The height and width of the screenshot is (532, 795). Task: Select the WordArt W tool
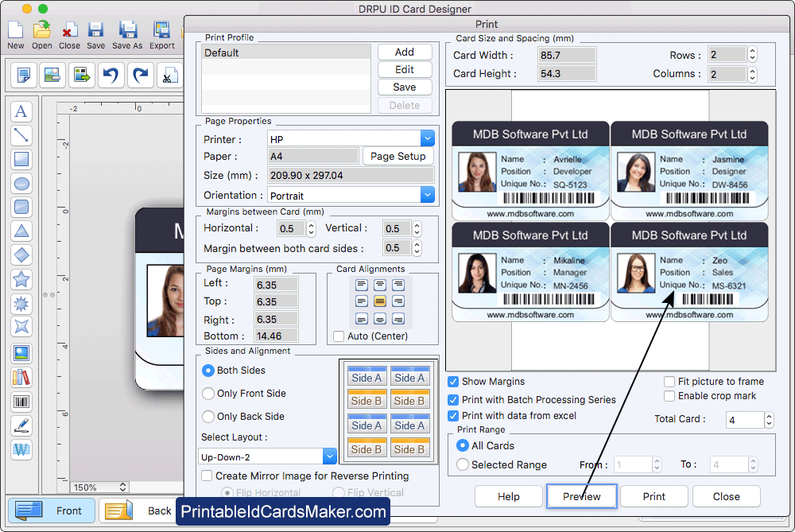[21, 449]
